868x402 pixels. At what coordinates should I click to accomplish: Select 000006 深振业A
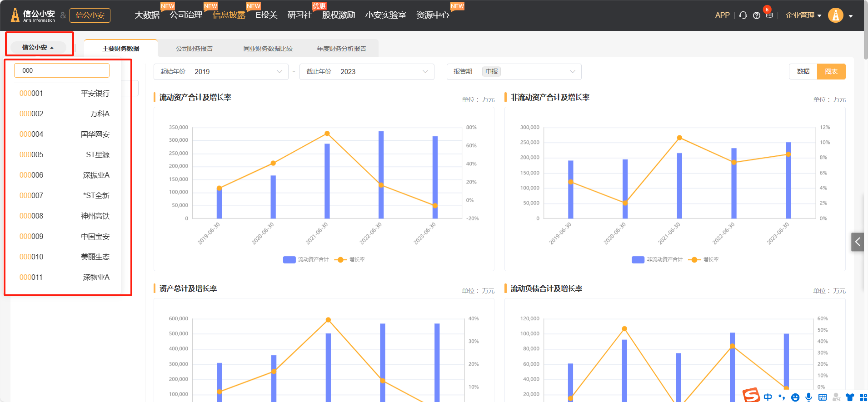pos(64,175)
